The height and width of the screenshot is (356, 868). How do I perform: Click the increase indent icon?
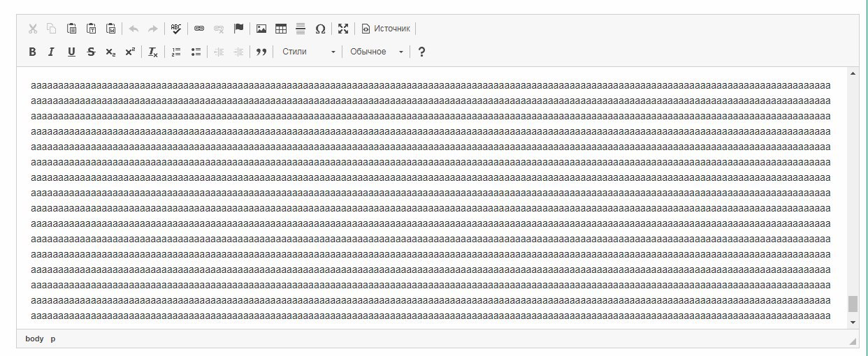pyautogui.click(x=238, y=52)
